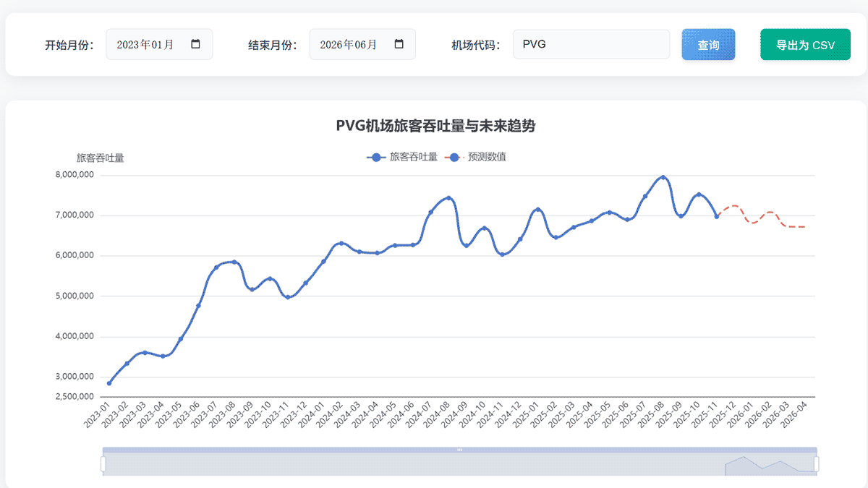Toggle the 旅客吞吐量 legend series
Screen dimensions: 868x488
[x=402, y=157]
